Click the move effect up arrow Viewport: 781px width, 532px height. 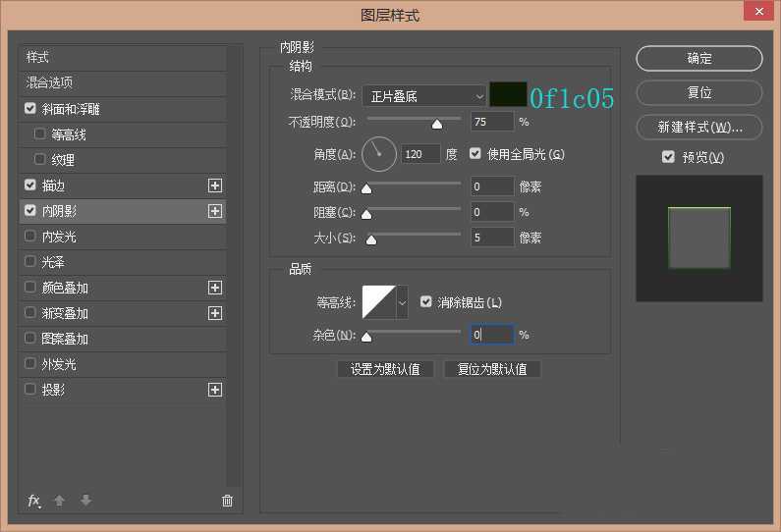click(x=59, y=501)
